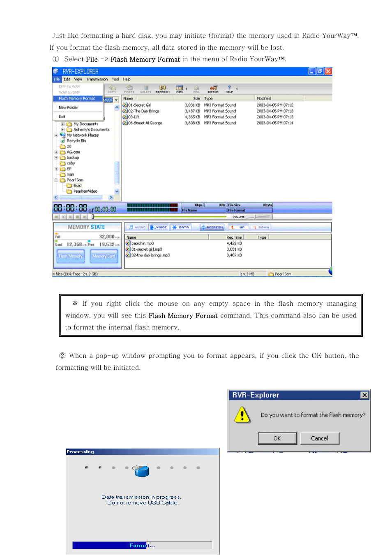
Task: Expand Nohemy's Documents tree node
Action: pyautogui.click(x=63, y=130)
